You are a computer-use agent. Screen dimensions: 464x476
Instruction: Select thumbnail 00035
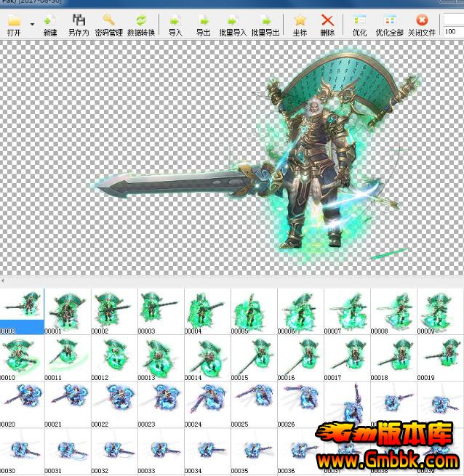tap(254, 451)
